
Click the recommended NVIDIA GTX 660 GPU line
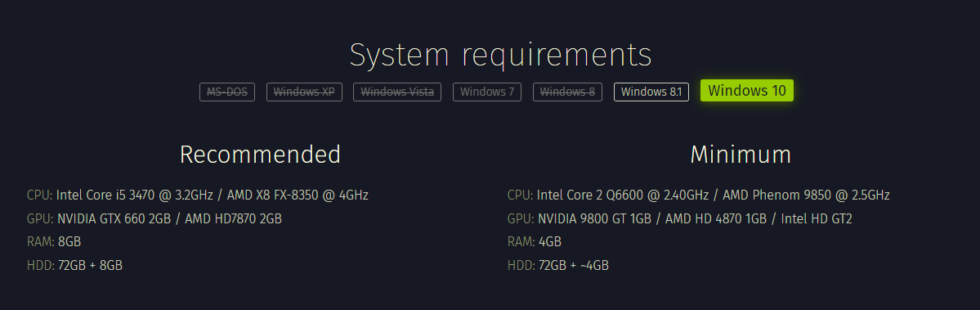154,218
